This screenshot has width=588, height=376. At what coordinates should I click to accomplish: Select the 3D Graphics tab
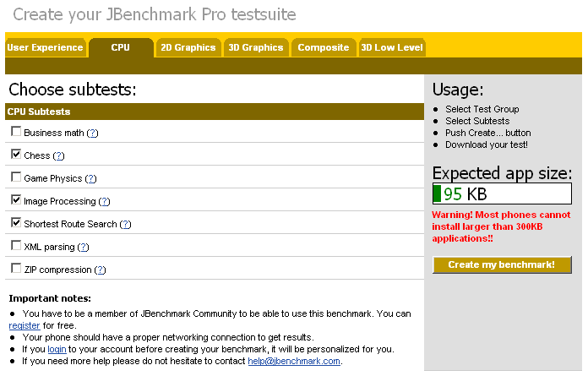256,48
